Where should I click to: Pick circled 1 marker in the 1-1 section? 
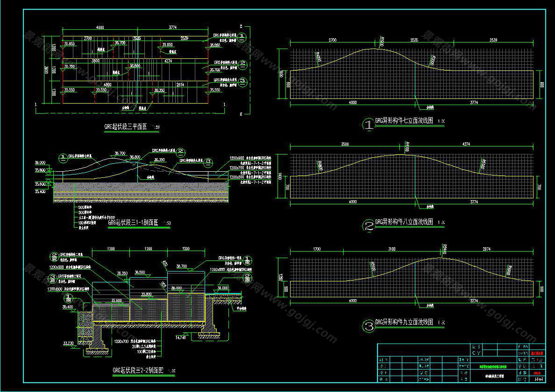[63, 158]
